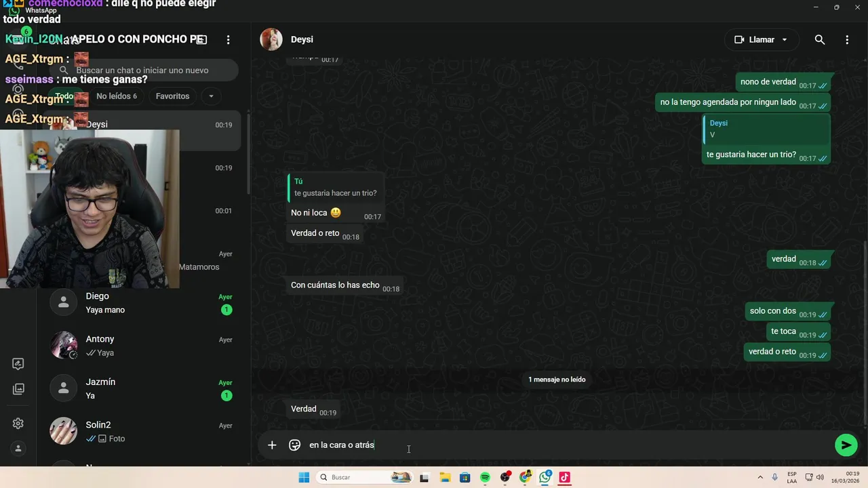This screenshot has height=488, width=868.
Task: Open the media gallery sidebar icon
Action: pos(18,389)
